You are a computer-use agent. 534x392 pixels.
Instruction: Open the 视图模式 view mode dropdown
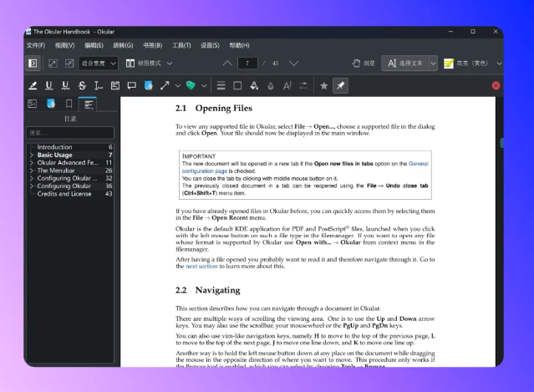149,64
